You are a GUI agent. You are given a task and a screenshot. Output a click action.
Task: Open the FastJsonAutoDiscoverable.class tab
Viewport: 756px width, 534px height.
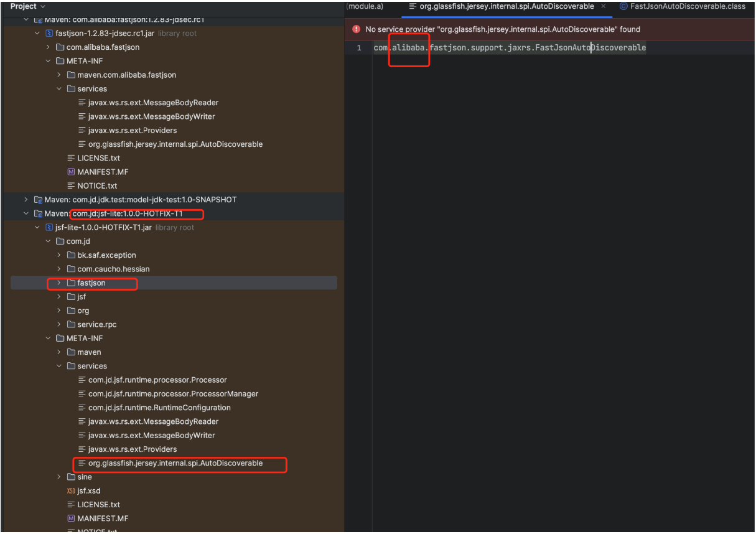pyautogui.click(x=688, y=6)
